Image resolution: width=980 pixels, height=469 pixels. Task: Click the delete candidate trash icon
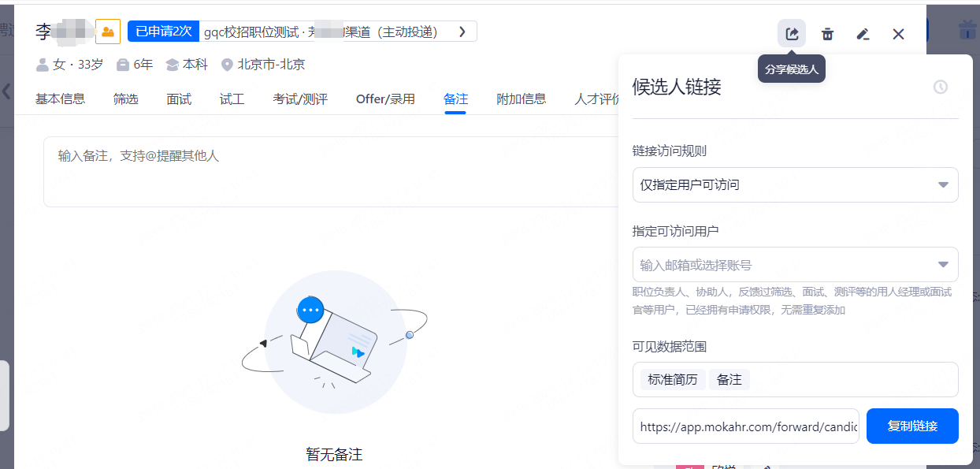827,34
